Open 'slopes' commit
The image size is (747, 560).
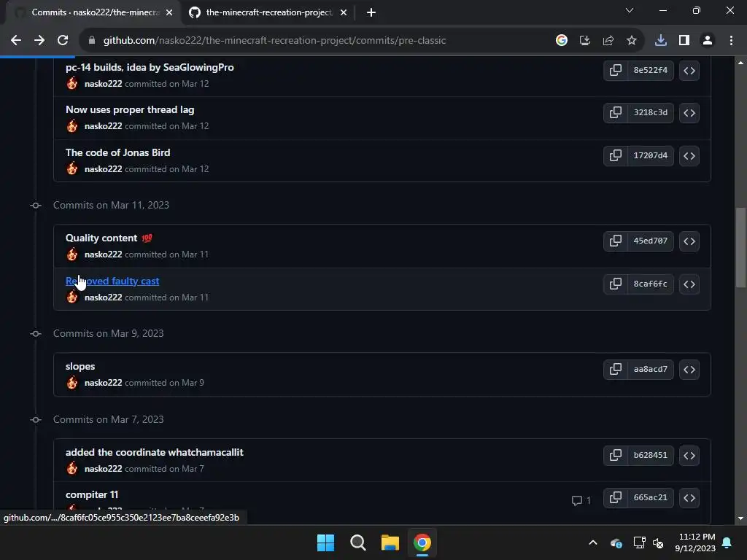point(80,366)
